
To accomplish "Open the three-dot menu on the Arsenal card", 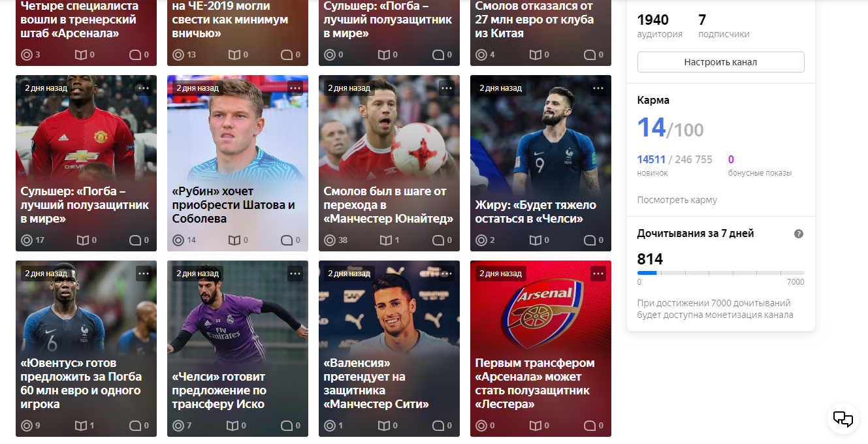I will point(598,274).
